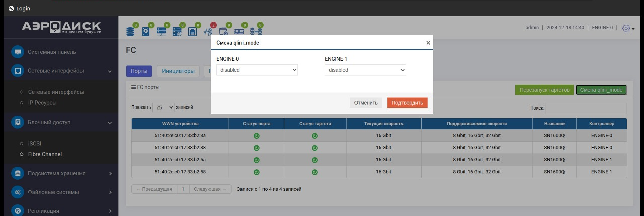644x216 pixels.
Task: Expand the Файловые системы chevron
Action: click(110, 192)
